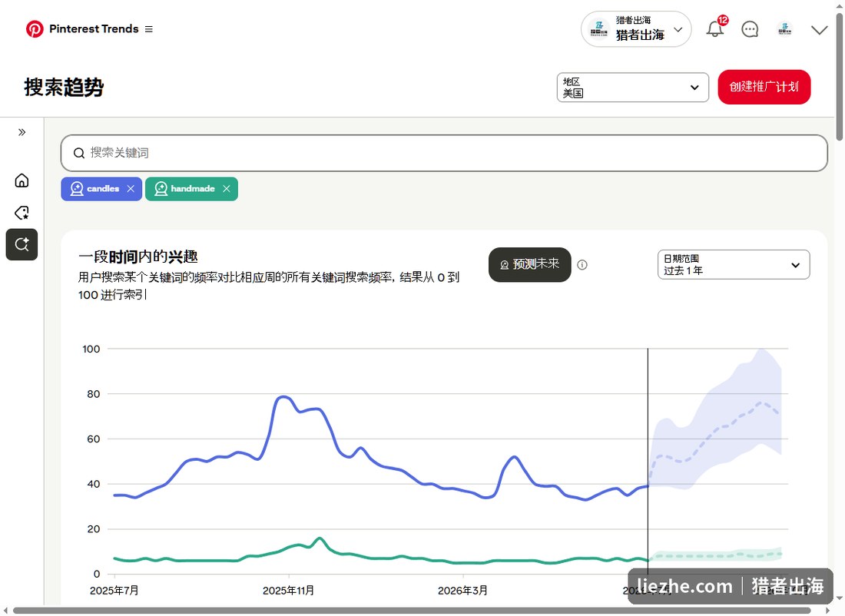Remove the handmade keyword chip

click(x=227, y=189)
